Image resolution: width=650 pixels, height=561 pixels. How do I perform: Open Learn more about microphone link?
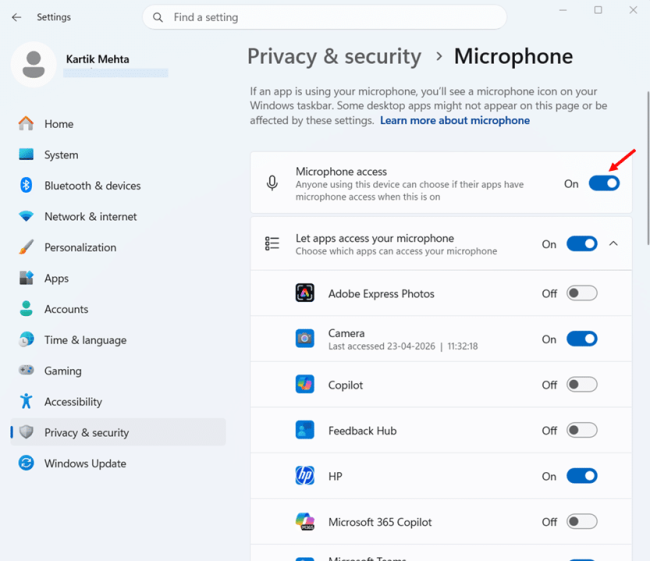(455, 120)
